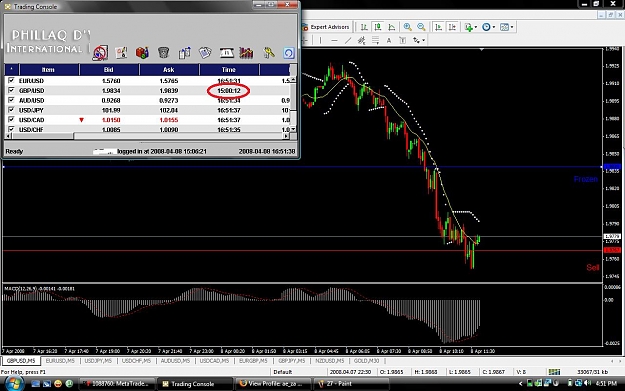This screenshot has height=391, width=625.
Task: Uncheck the USD/CHF row checkbox
Action: tap(11, 129)
